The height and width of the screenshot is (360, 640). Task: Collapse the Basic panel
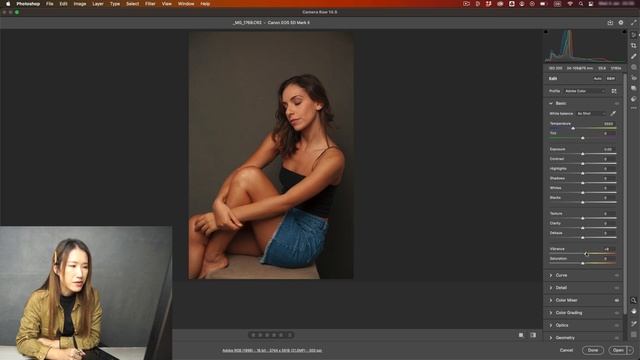point(551,104)
